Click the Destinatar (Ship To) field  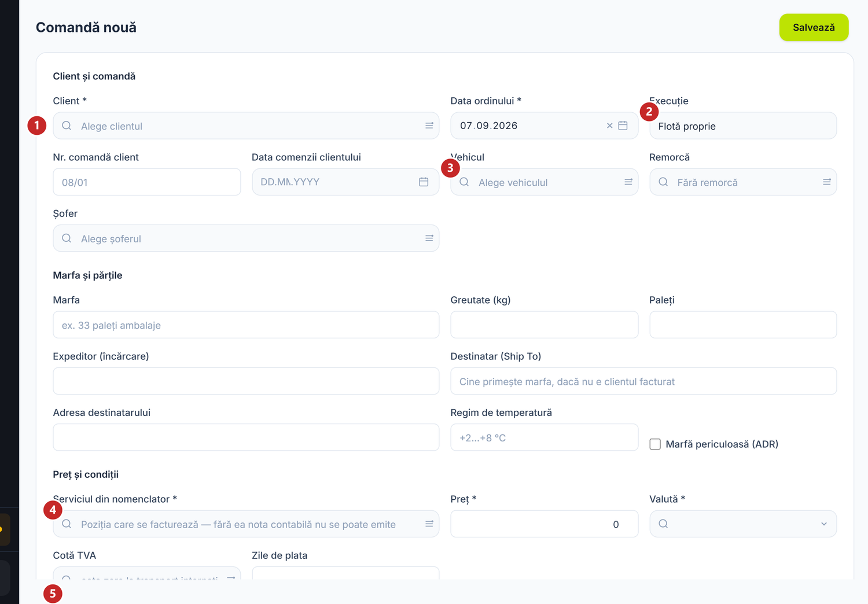click(x=643, y=381)
